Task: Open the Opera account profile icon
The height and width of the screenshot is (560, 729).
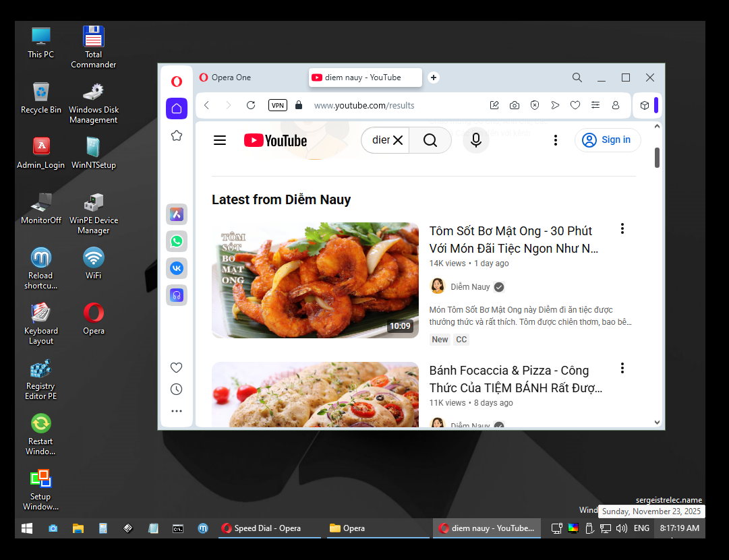Action: tap(616, 106)
